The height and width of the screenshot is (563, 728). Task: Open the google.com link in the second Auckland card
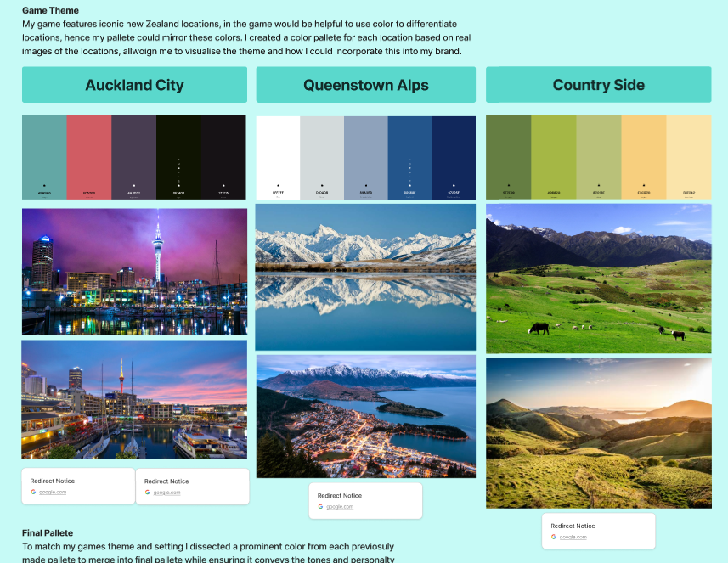[166, 492]
